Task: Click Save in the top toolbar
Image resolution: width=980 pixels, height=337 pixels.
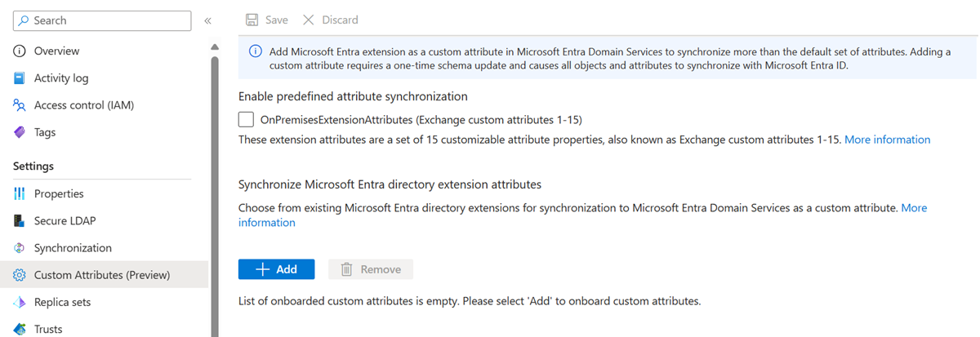Action: [x=267, y=20]
